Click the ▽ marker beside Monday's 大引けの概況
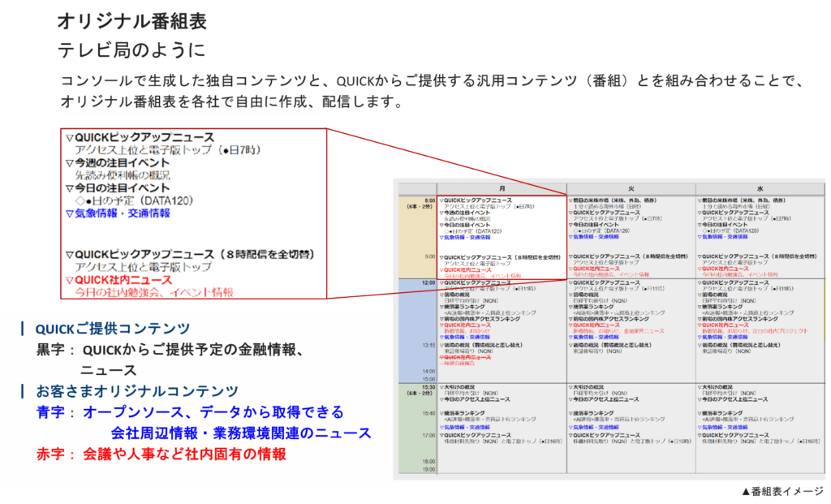This screenshot has height=504, width=831. (x=442, y=388)
